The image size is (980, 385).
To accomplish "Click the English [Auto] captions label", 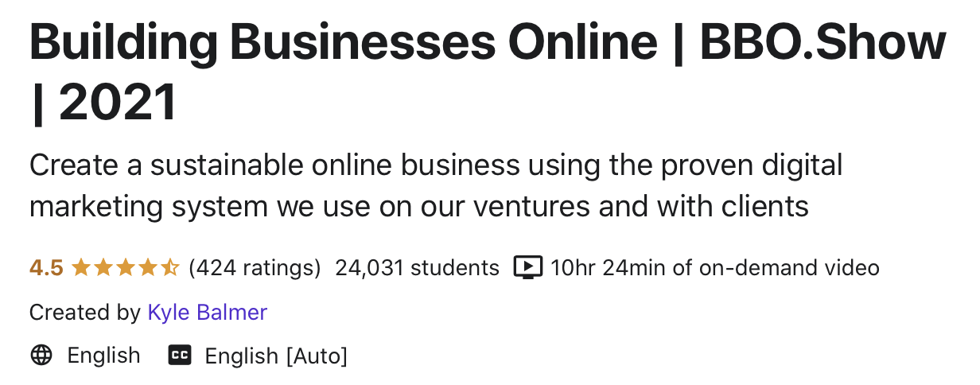I will tap(276, 356).
